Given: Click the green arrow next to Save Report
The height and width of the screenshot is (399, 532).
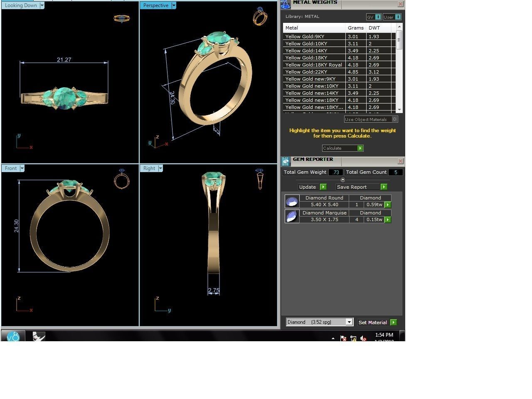Looking at the screenshot, I should 384,187.
